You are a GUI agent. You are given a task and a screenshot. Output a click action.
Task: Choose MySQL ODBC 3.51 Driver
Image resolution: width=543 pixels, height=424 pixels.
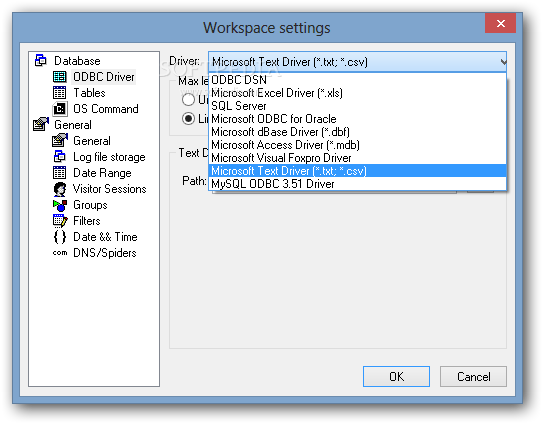(x=357, y=184)
